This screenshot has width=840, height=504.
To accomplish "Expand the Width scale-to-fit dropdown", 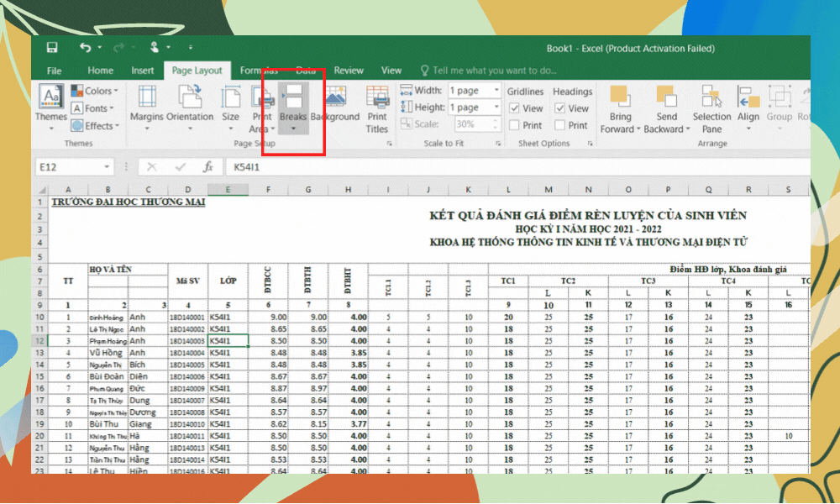I will coord(496,91).
